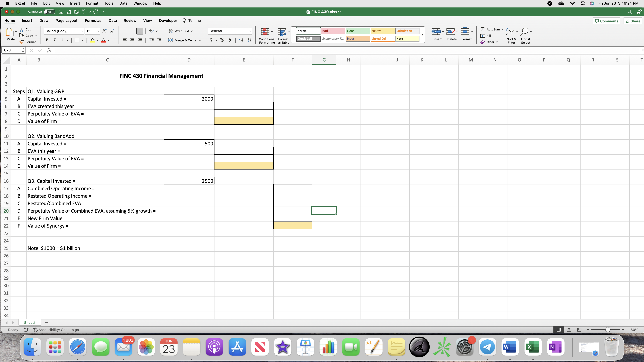644x362 pixels.
Task: Open the Formulas ribbon tab
Action: coord(93,21)
